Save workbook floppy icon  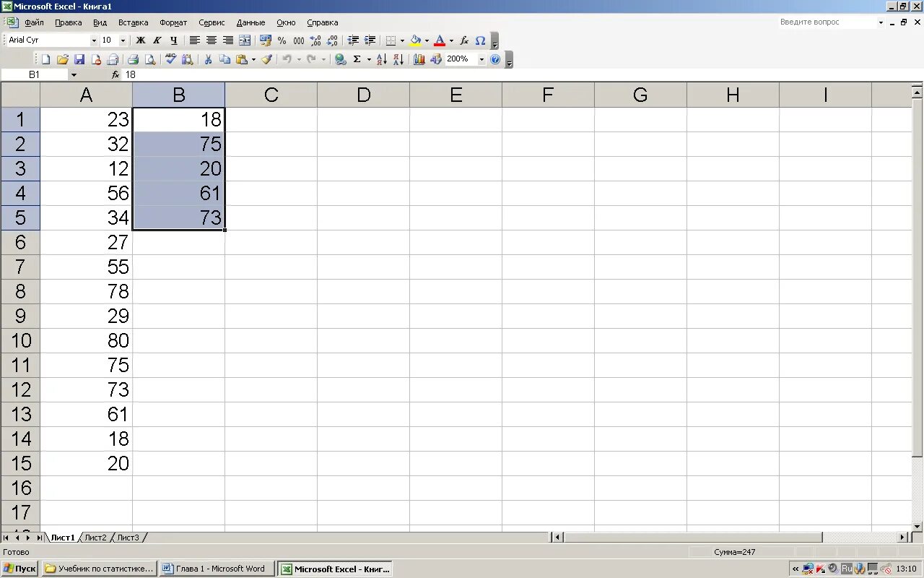79,59
